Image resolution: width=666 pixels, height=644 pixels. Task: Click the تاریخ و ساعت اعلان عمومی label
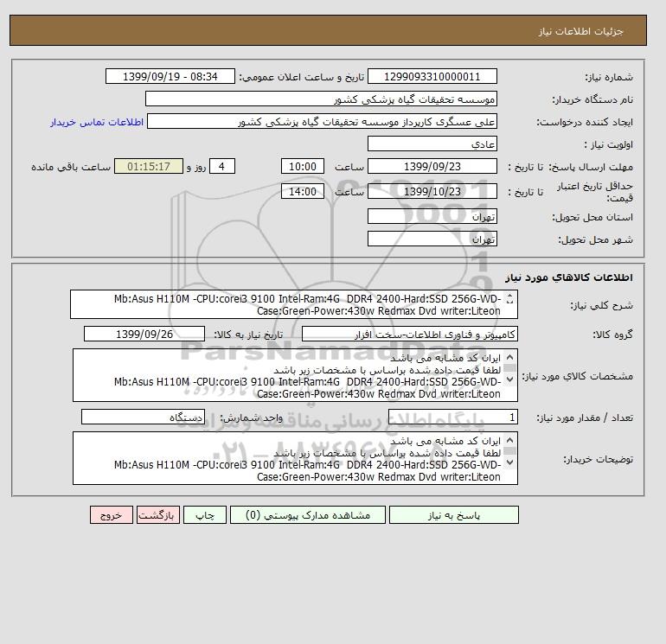pyautogui.click(x=302, y=77)
